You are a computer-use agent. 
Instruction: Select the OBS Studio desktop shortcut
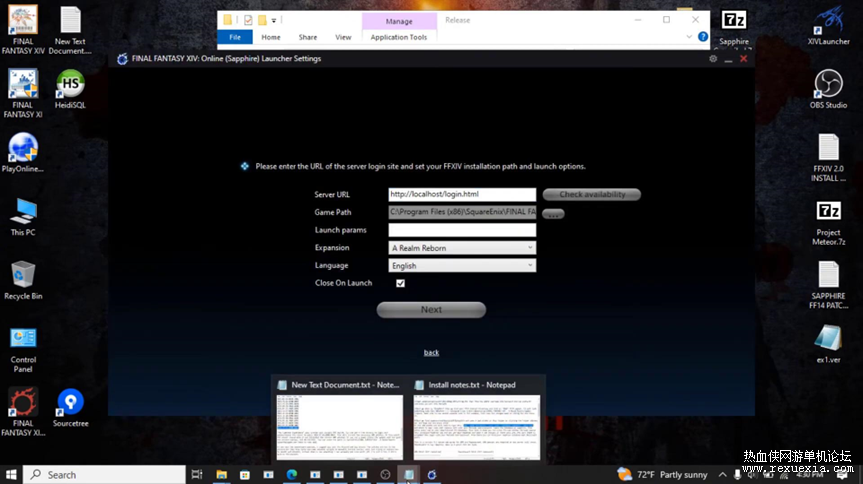pyautogui.click(x=828, y=89)
